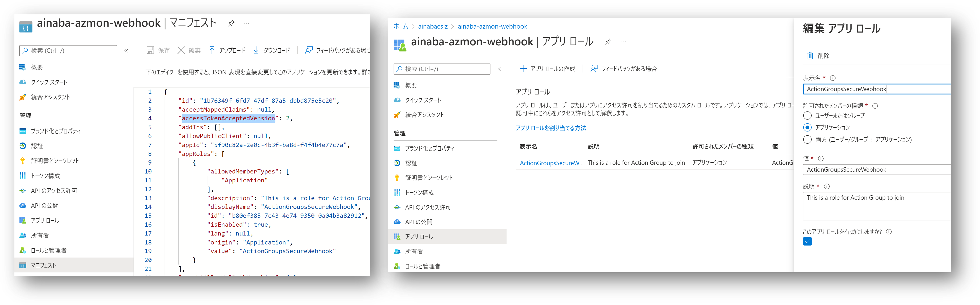Open more options ellipsis in Manifest window
Viewport: 980px width, 305px height.
pyautogui.click(x=246, y=23)
